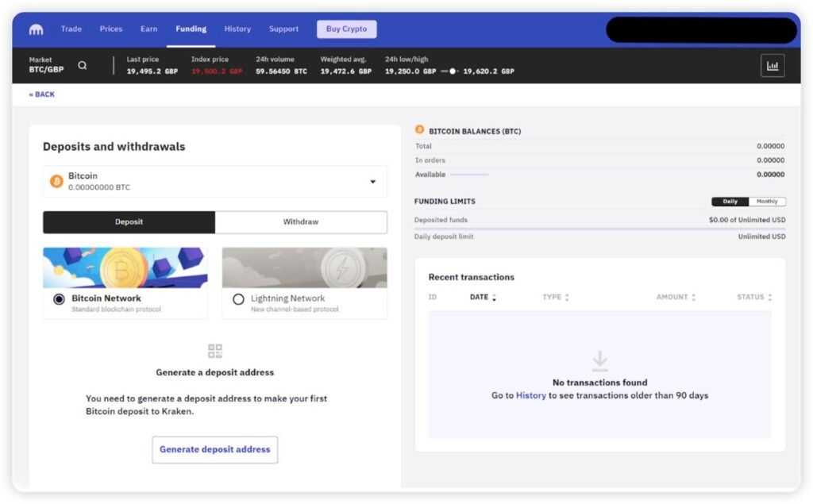This screenshot has width=813, height=504.
Task: Open the Earn menu
Action: coord(148,29)
